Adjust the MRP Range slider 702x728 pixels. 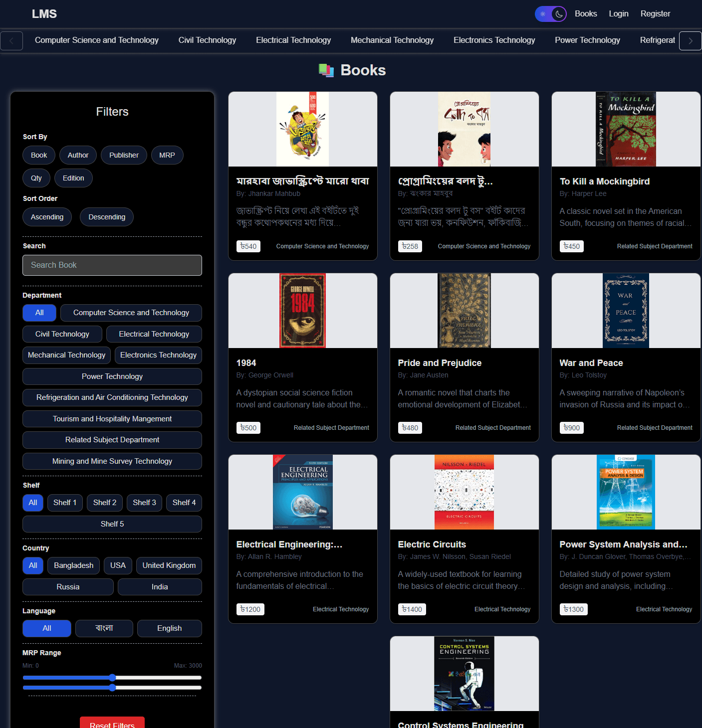[x=112, y=678]
